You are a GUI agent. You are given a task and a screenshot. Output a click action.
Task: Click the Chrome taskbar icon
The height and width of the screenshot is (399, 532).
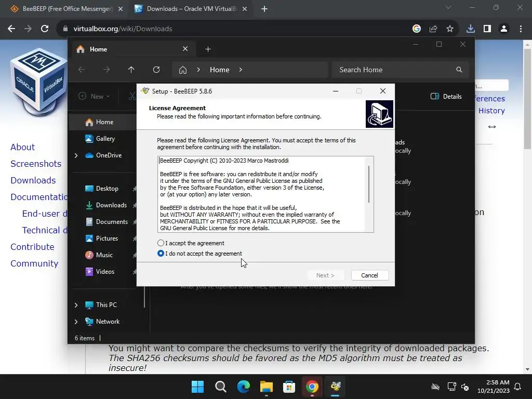click(x=312, y=387)
